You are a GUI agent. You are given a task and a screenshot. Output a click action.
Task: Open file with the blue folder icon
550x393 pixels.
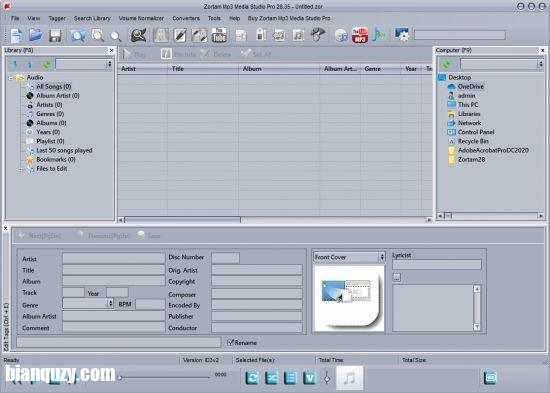click(x=36, y=35)
